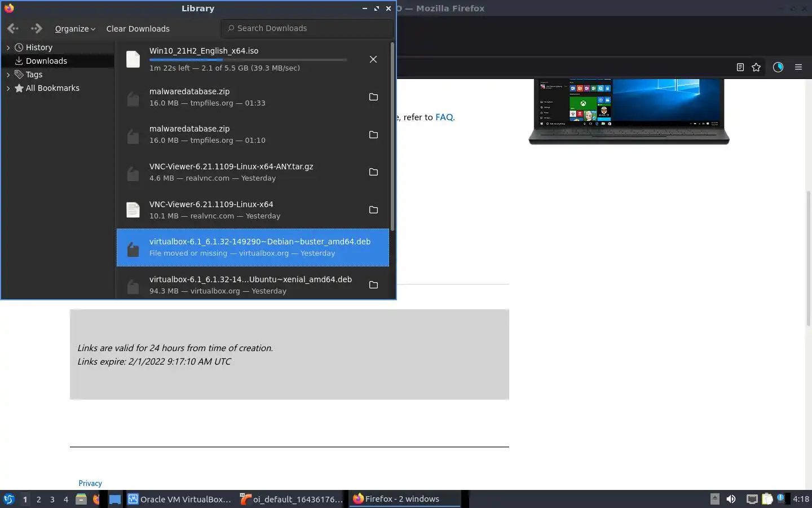Select the Win10_21H2_English_x64.iso download entry
Screen dimensions: 812x508
click(x=253, y=59)
